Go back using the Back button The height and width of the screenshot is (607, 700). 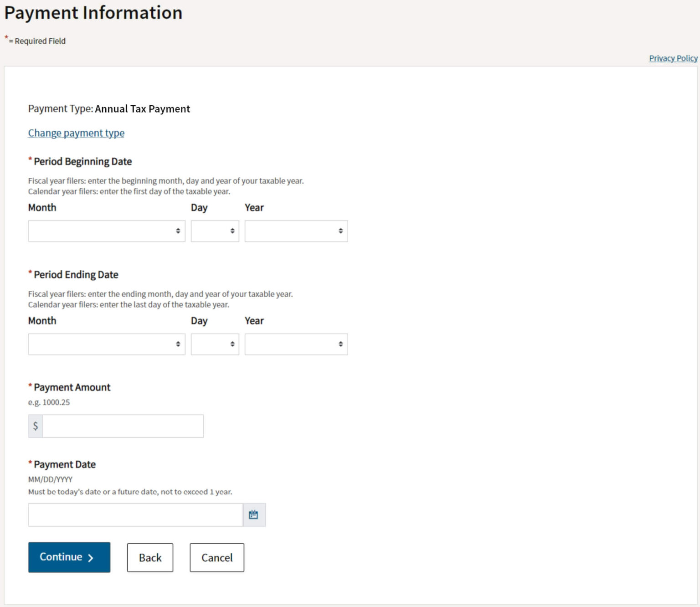coord(150,557)
